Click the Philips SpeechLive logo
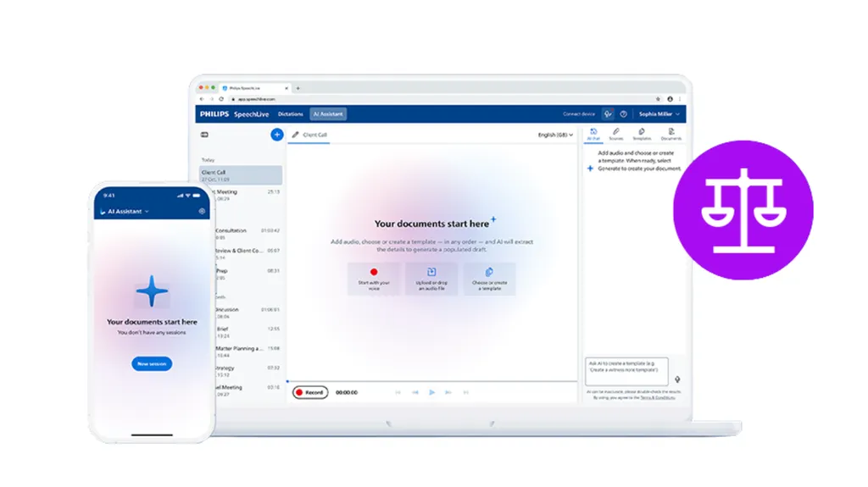Viewport: 868px width, 487px height. coord(234,114)
